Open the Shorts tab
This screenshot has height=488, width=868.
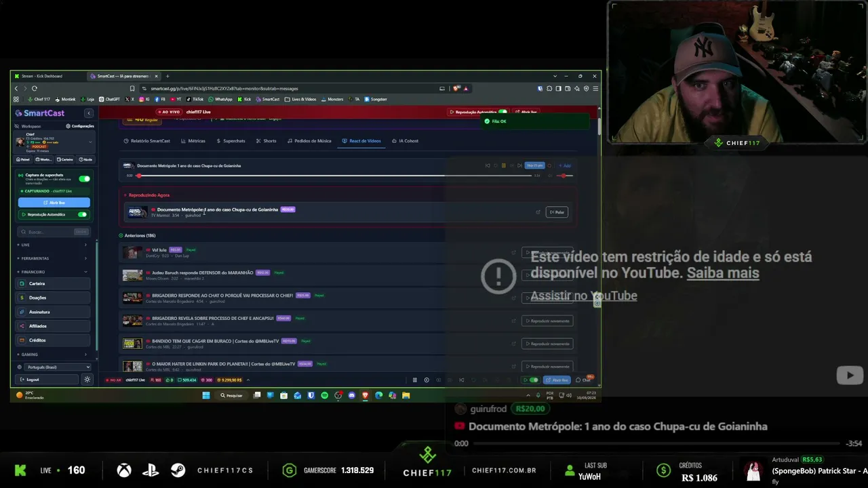click(x=267, y=141)
